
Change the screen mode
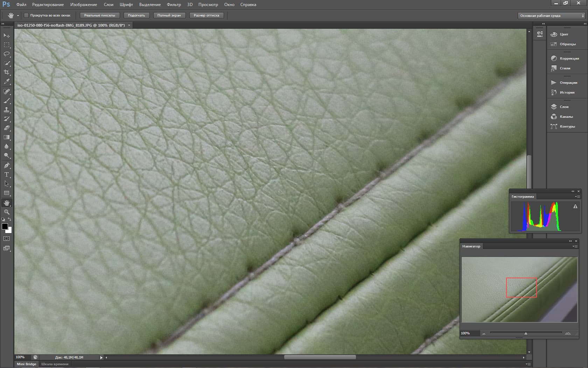(x=7, y=248)
